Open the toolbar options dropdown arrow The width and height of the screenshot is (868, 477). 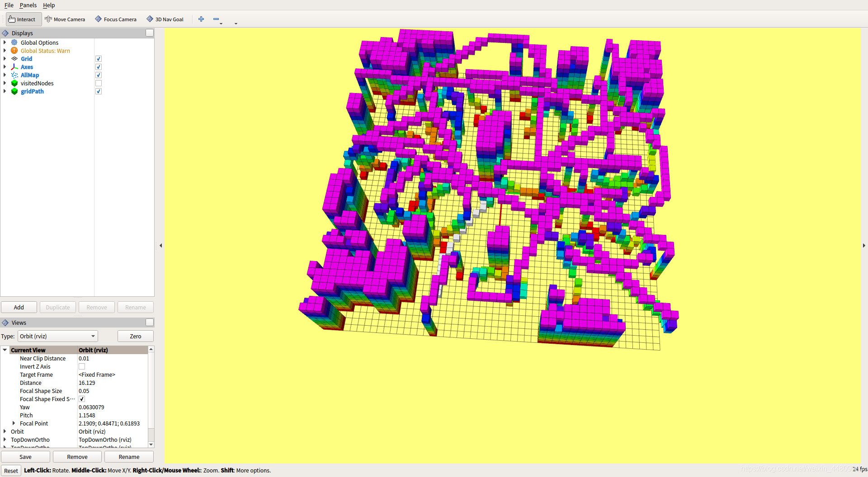236,23
